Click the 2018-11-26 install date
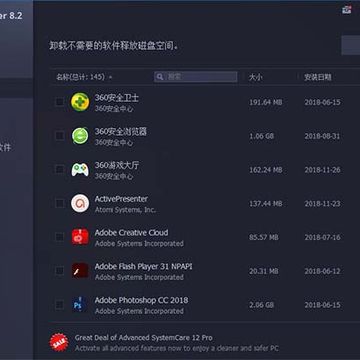 [322, 170]
